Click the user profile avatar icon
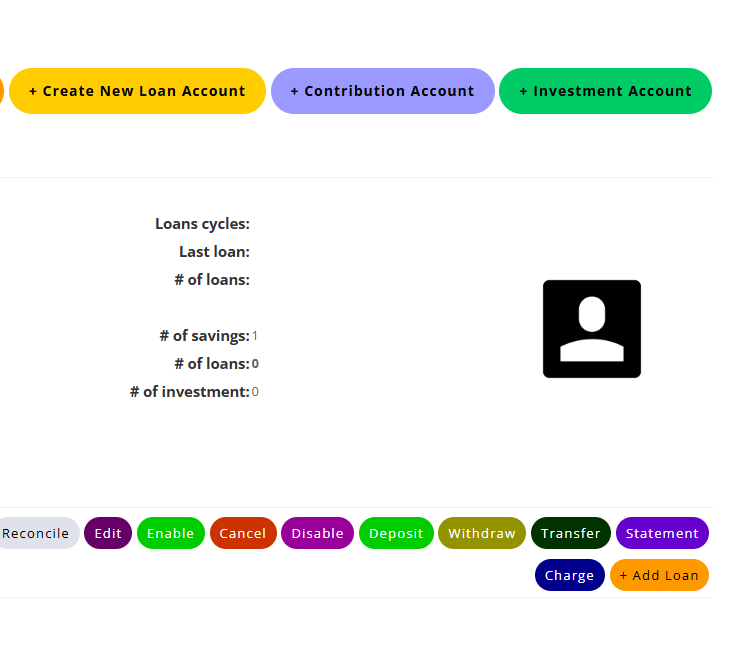 (x=591, y=329)
